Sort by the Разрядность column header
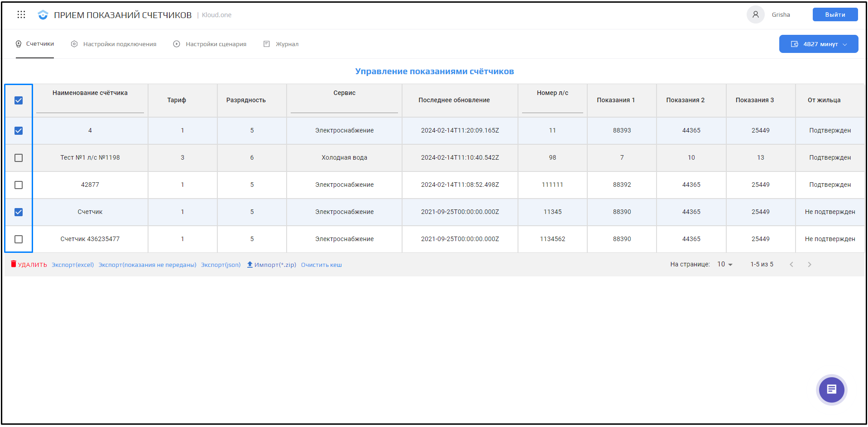This screenshot has width=868, height=427. [x=246, y=100]
